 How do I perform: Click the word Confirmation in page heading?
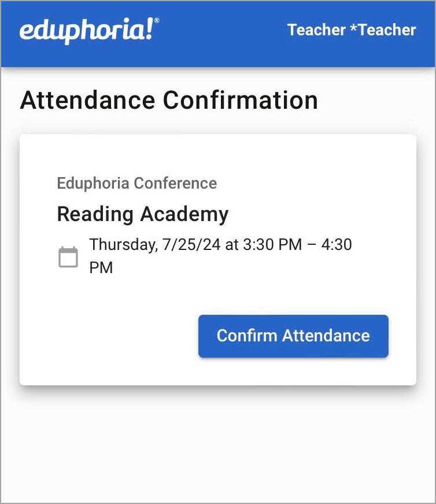coord(240,100)
